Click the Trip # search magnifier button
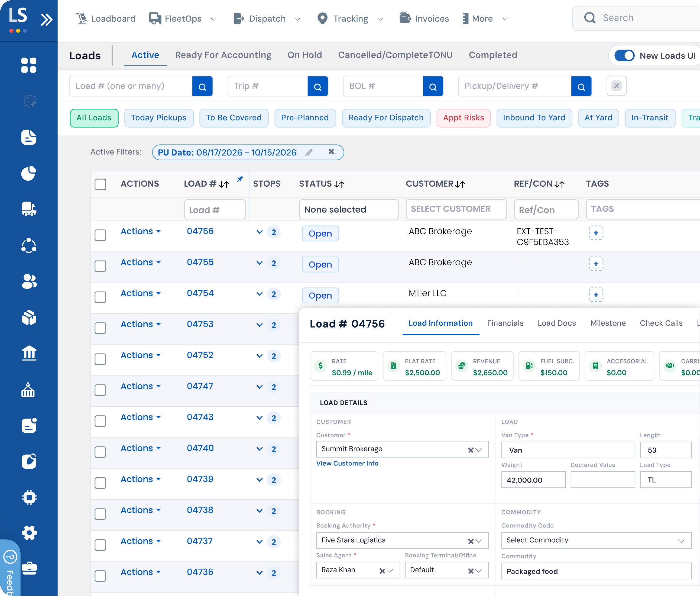This screenshot has height=596, width=700. [317, 86]
